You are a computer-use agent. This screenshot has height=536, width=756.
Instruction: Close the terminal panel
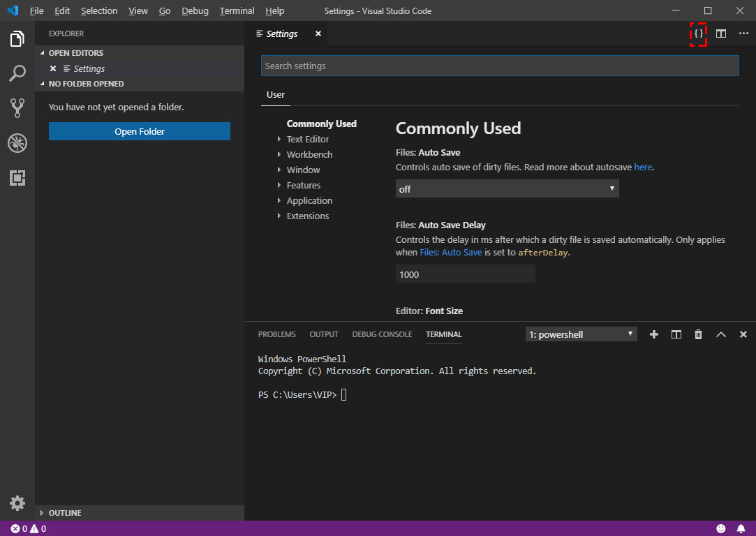click(743, 334)
